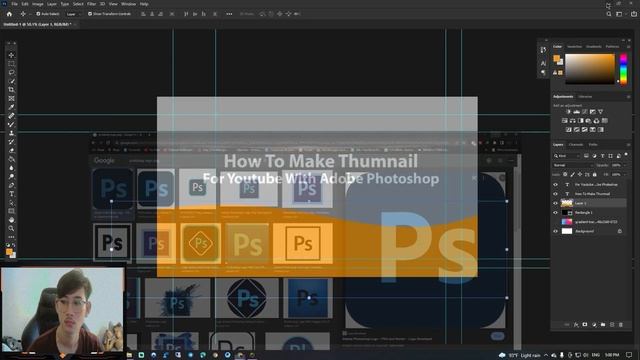
Task: Open Auto-Select Layer dropdown in options bar
Action: coord(73,14)
